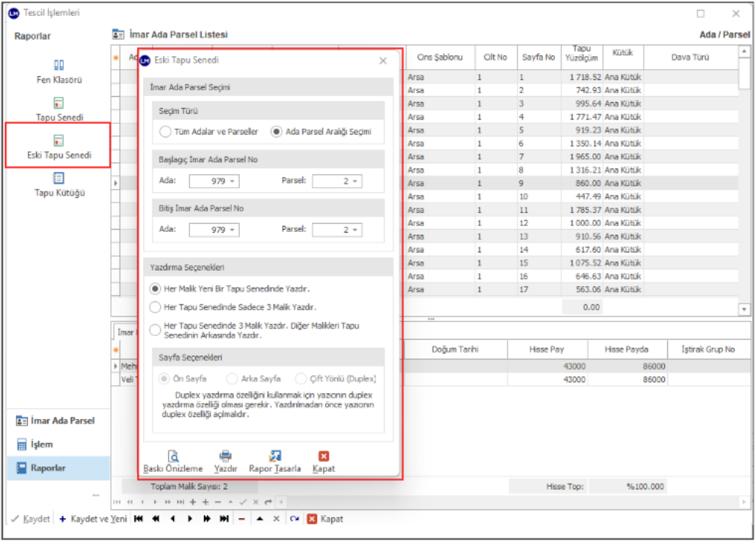Open the Fen Klasörü report icon
Screen dimensions: 756x543
(x=59, y=65)
